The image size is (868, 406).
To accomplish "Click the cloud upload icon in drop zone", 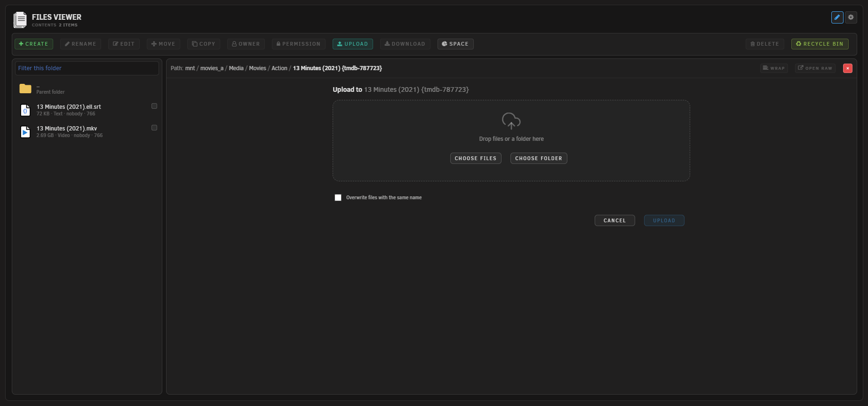I will click(511, 121).
